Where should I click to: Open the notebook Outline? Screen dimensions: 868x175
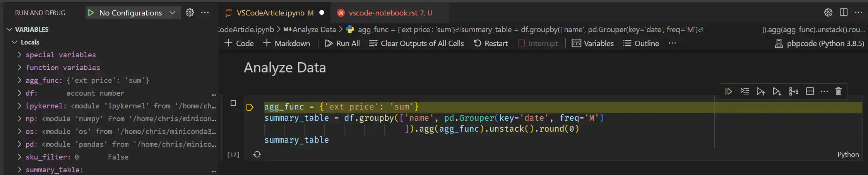point(641,43)
